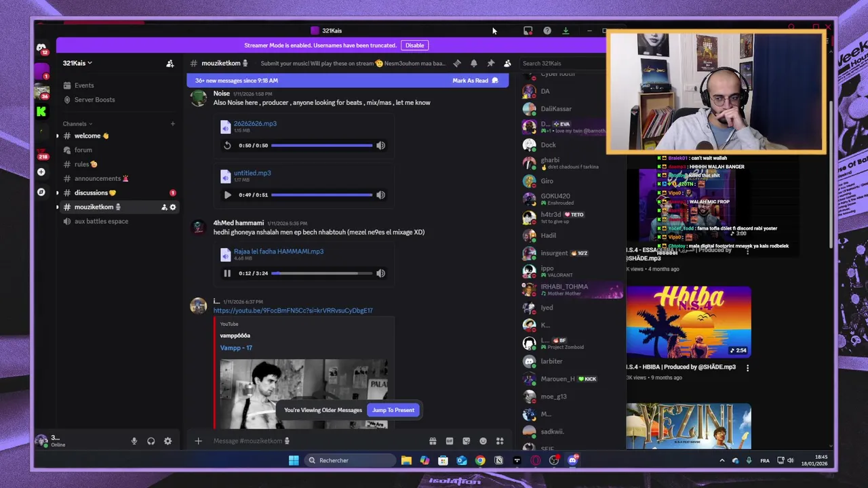Seek in the 26262626.mp3 progress bar

coord(321,146)
